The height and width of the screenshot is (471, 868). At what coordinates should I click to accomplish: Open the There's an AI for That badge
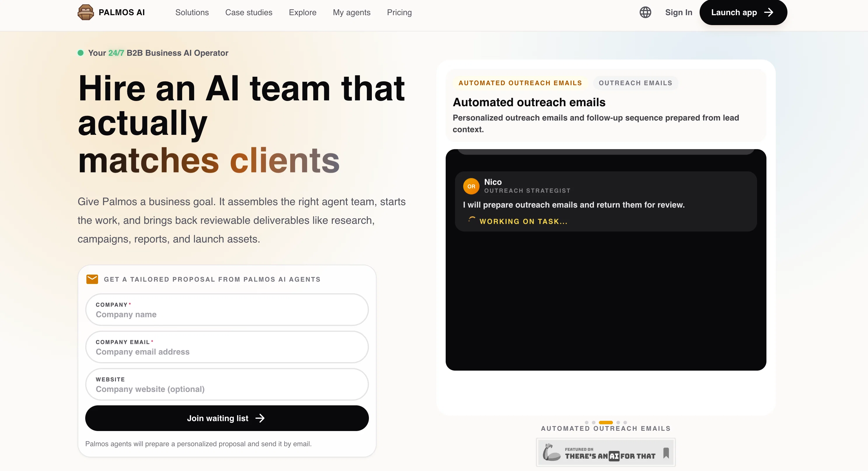[x=606, y=453]
